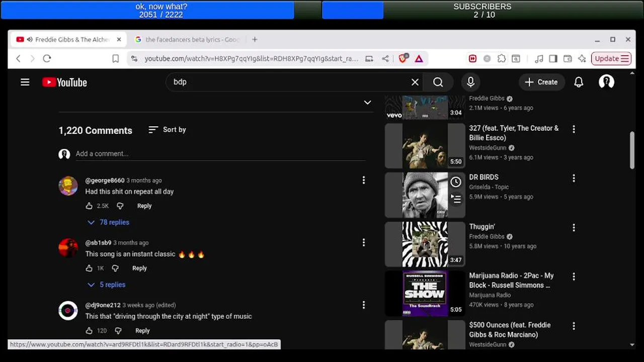
Task: Bookmark this page
Action: coord(115,59)
